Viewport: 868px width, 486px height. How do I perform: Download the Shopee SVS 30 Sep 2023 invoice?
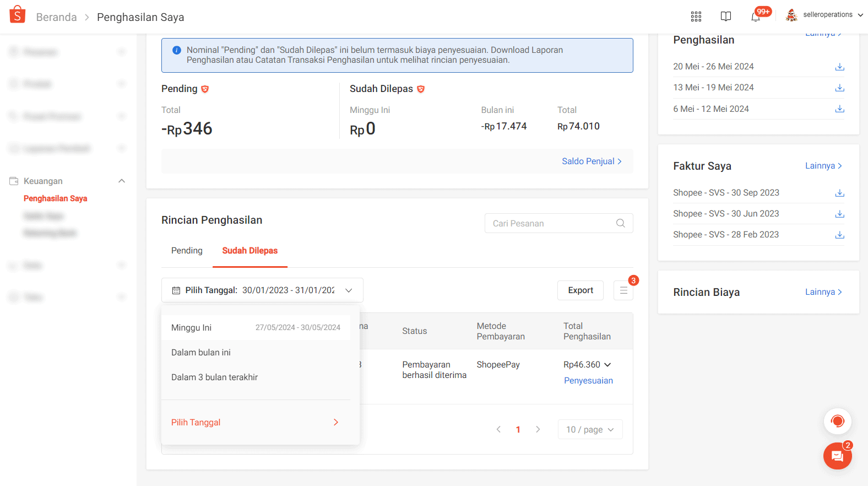pos(839,193)
